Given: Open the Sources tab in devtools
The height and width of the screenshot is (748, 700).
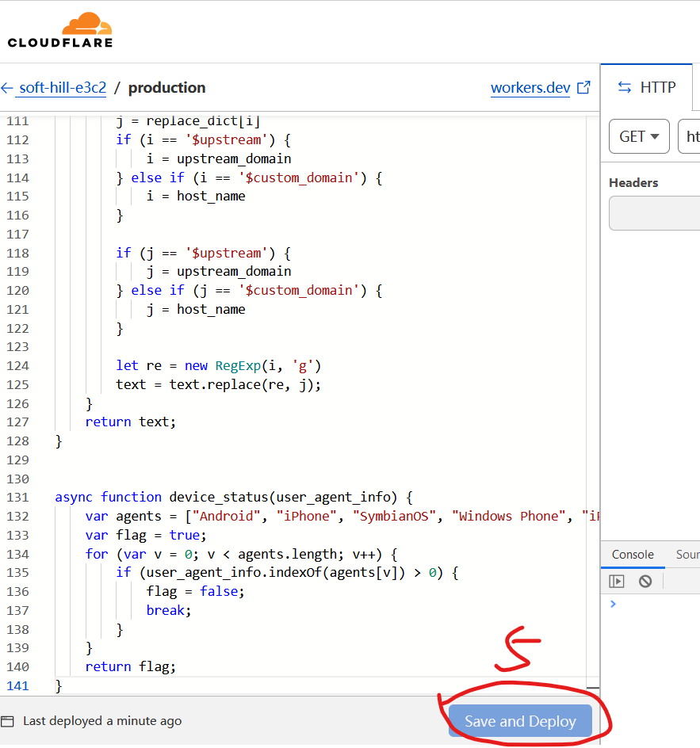Looking at the screenshot, I should click(687, 555).
